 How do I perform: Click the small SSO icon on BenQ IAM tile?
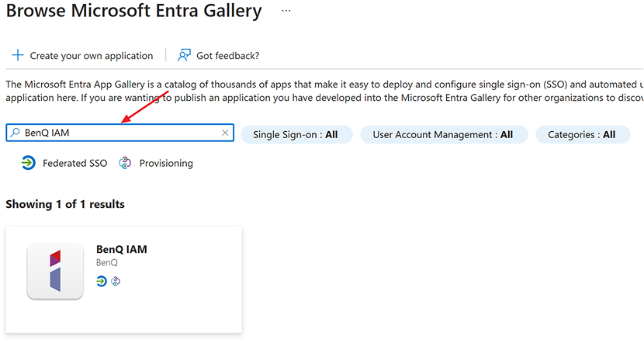click(102, 281)
